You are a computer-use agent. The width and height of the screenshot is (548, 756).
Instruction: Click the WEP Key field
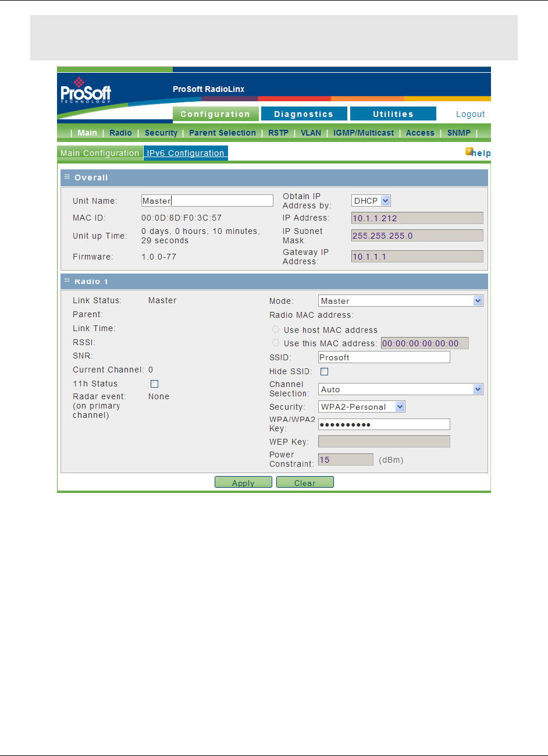click(384, 442)
